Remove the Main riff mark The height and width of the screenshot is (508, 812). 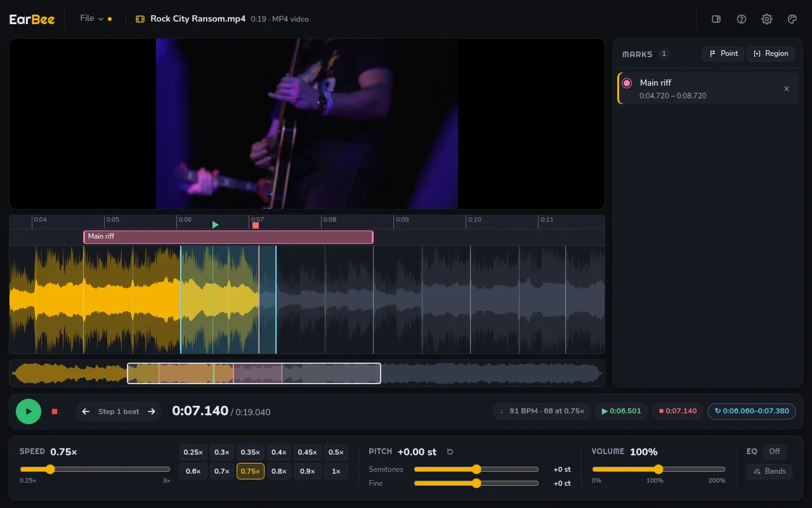(787, 89)
